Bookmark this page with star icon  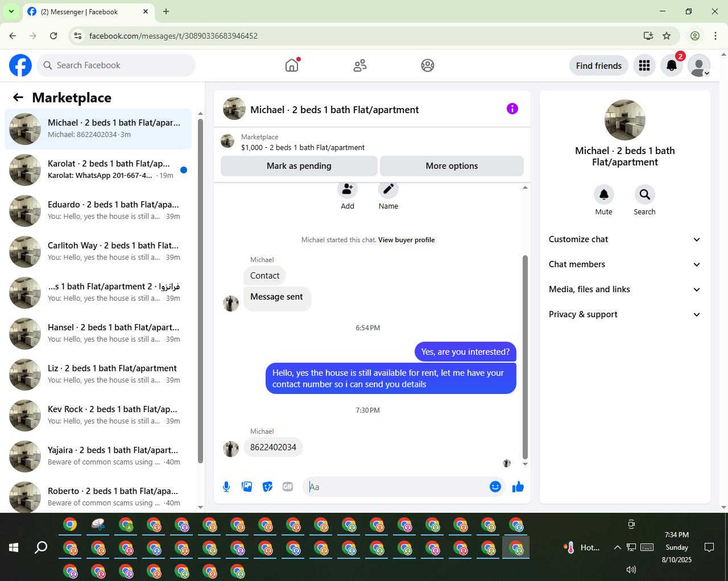(x=667, y=36)
